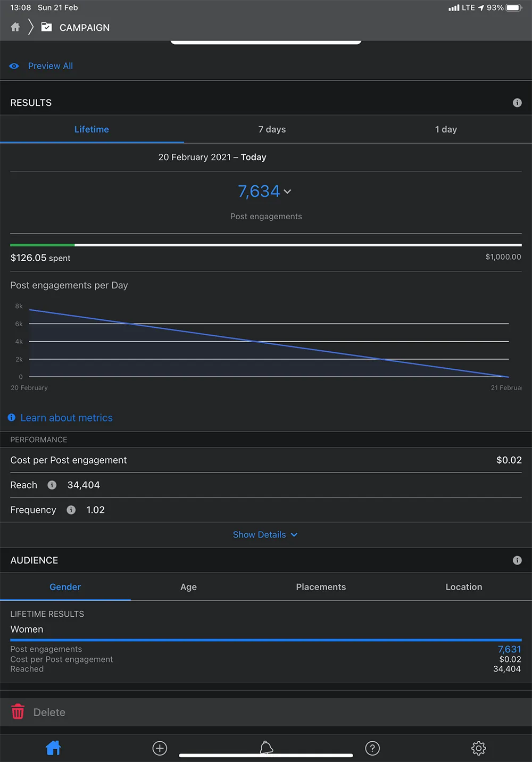
Task: Show info about Frequency
Action: pos(71,510)
